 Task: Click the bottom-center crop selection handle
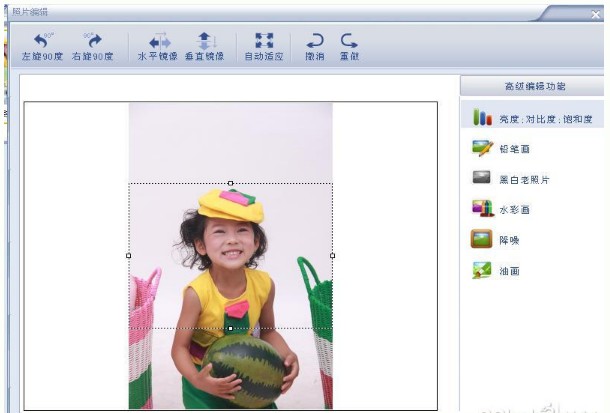point(230,328)
